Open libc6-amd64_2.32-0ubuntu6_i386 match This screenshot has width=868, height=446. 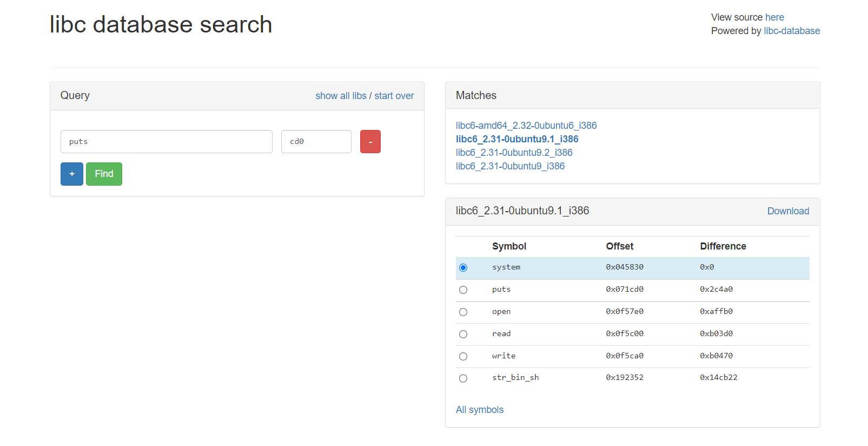526,126
